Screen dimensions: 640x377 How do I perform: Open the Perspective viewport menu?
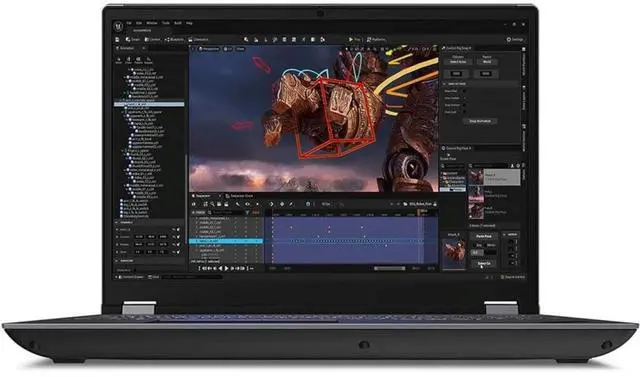[209, 49]
